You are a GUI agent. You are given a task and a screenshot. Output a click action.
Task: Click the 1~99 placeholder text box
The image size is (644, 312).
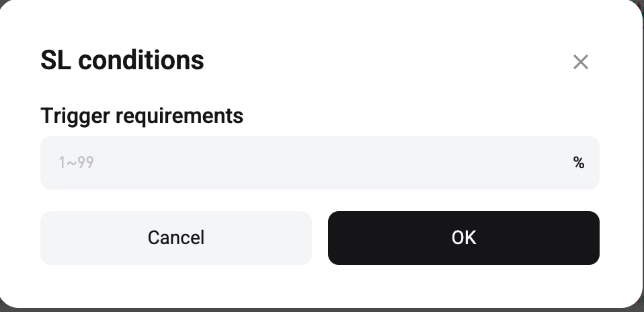(x=303, y=163)
